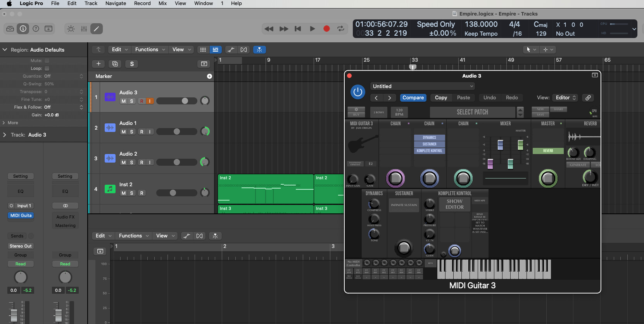Click the add track plus button
Screen dimensions: 644x324
click(x=98, y=64)
